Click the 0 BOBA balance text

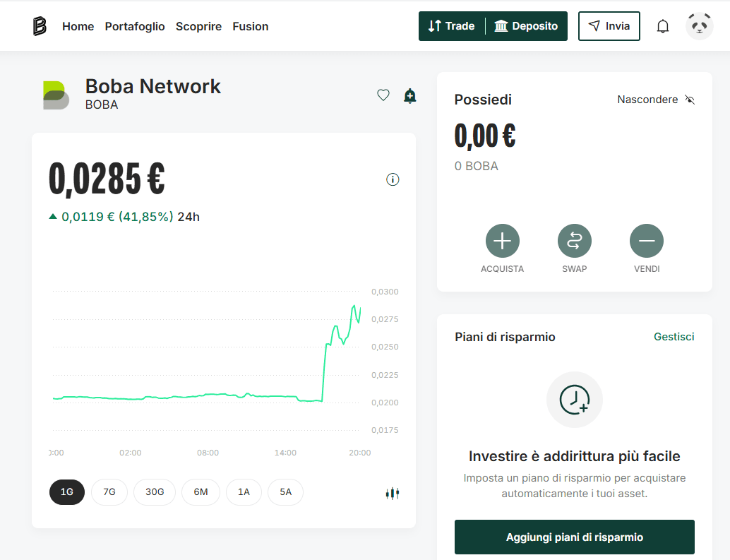point(477,166)
